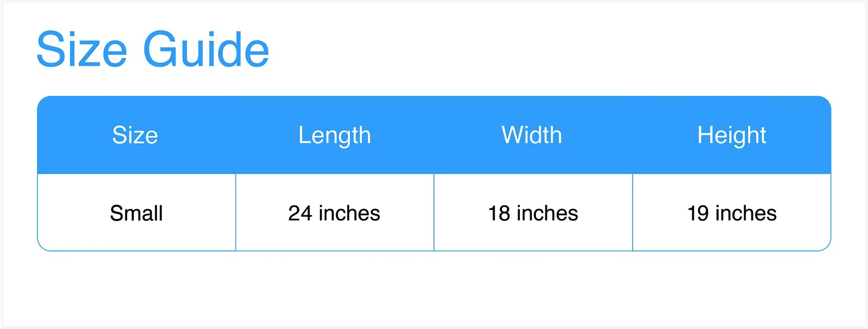Viewport: 868px width, 329px height.
Task: Click the word Guide in the title
Action: [x=206, y=50]
